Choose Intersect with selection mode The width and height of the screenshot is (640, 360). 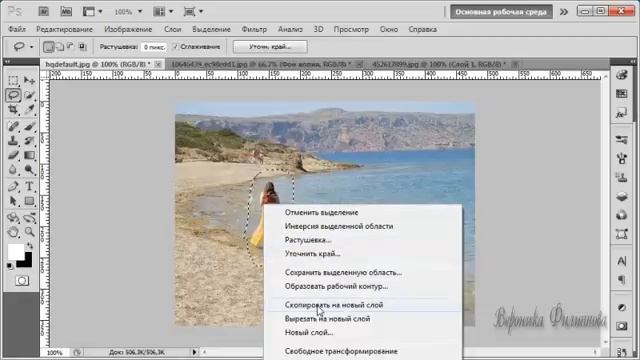tap(82, 47)
